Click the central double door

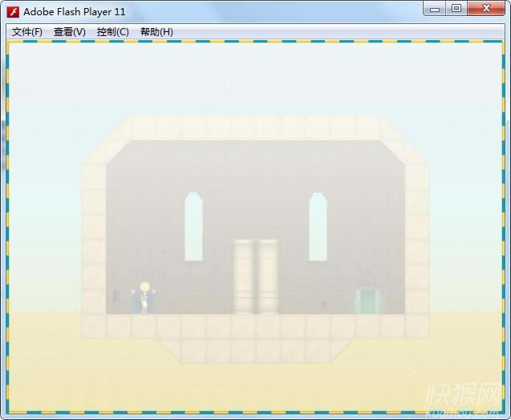tap(255, 277)
